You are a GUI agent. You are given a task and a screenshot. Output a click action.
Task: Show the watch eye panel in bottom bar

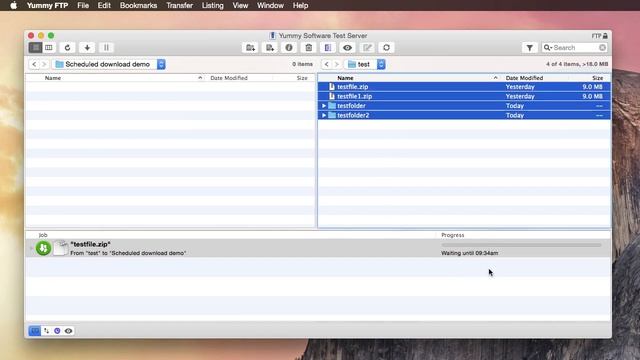click(x=69, y=331)
